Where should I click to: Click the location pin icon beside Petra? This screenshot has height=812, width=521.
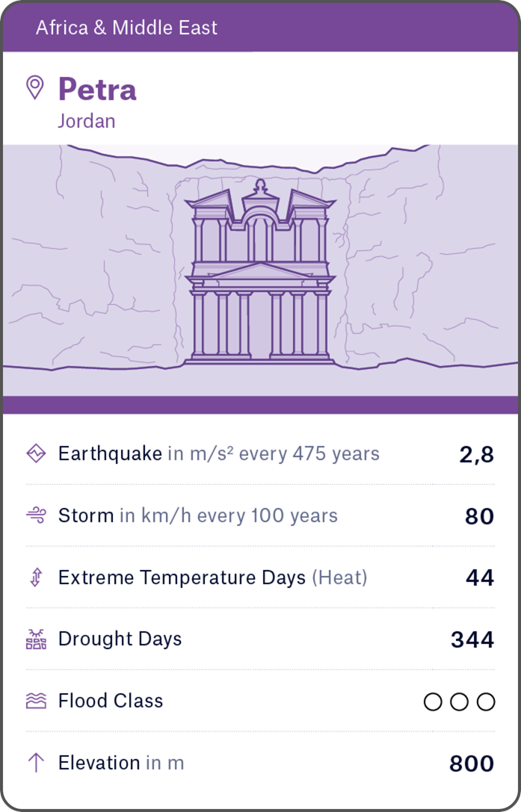(35, 87)
